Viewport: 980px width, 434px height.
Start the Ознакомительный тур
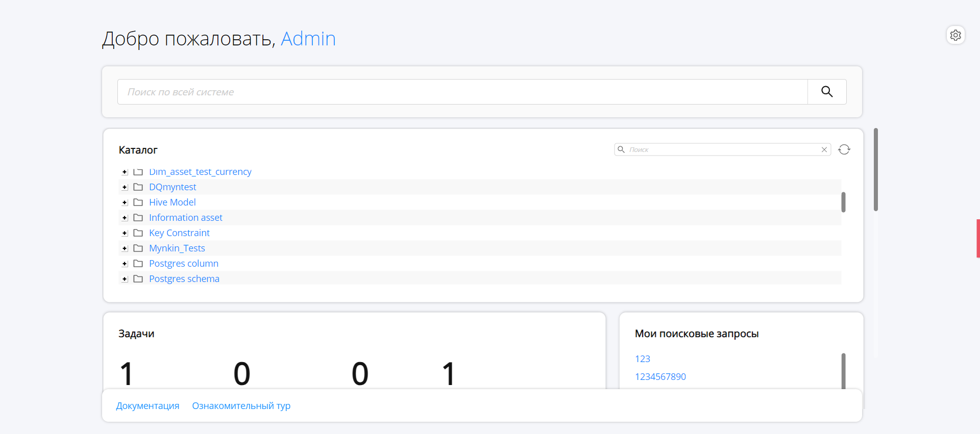[241, 406]
